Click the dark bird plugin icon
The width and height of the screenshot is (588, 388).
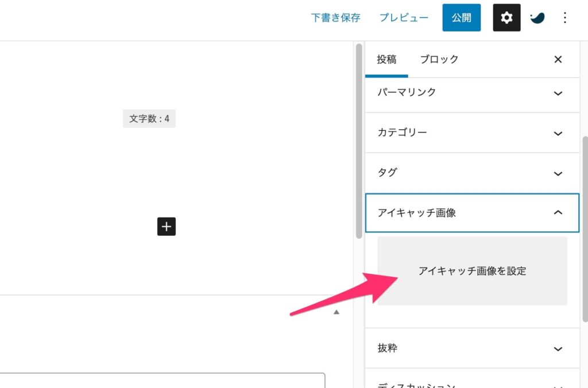pyautogui.click(x=537, y=18)
